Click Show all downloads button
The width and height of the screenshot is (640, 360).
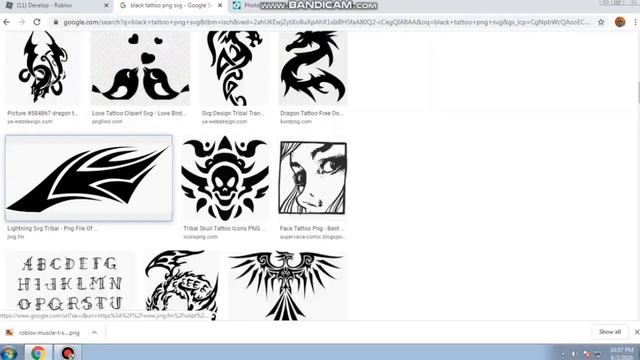click(x=610, y=332)
